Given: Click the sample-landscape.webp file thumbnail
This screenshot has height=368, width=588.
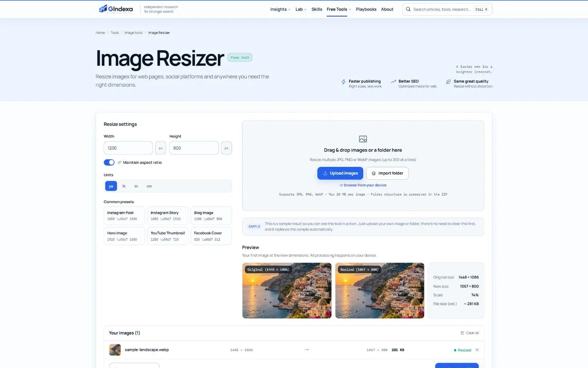Looking at the screenshot, I should [115, 350].
